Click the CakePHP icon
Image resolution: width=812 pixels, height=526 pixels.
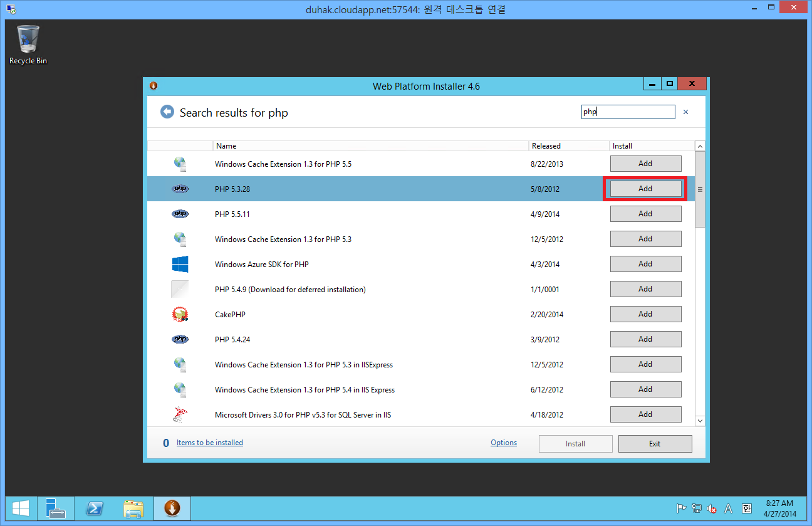180,314
